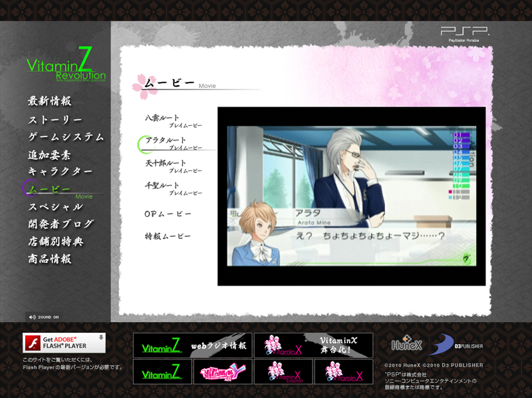Toggle the SOUND ON speaker control
The width and height of the screenshot is (532, 398).
tap(44, 317)
